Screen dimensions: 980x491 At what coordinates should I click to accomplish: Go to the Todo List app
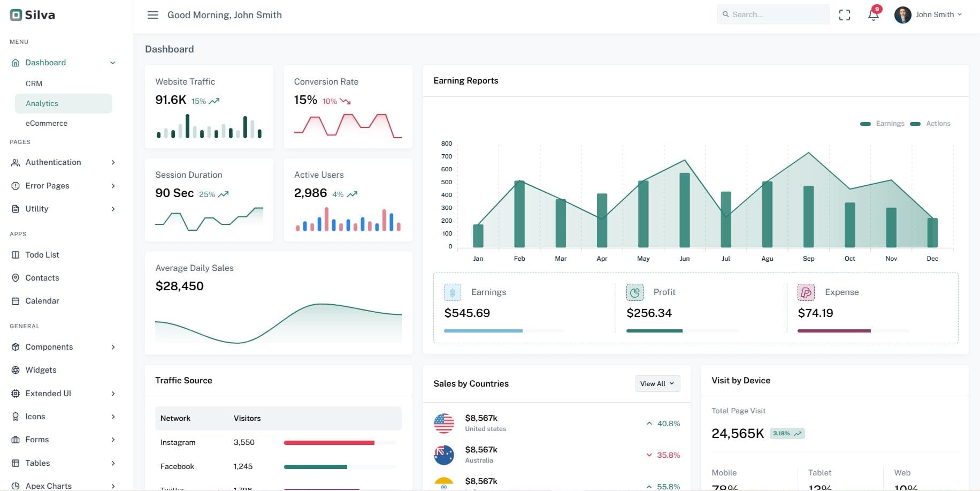42,255
